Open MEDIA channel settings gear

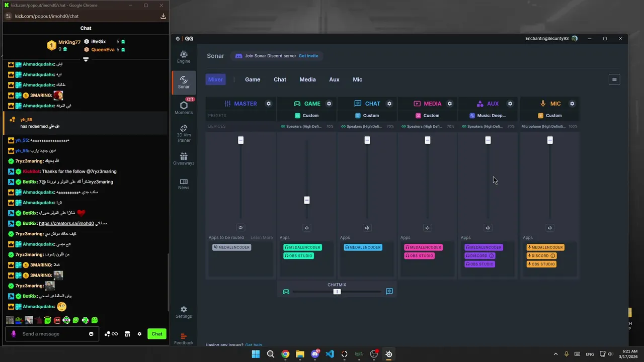click(450, 104)
